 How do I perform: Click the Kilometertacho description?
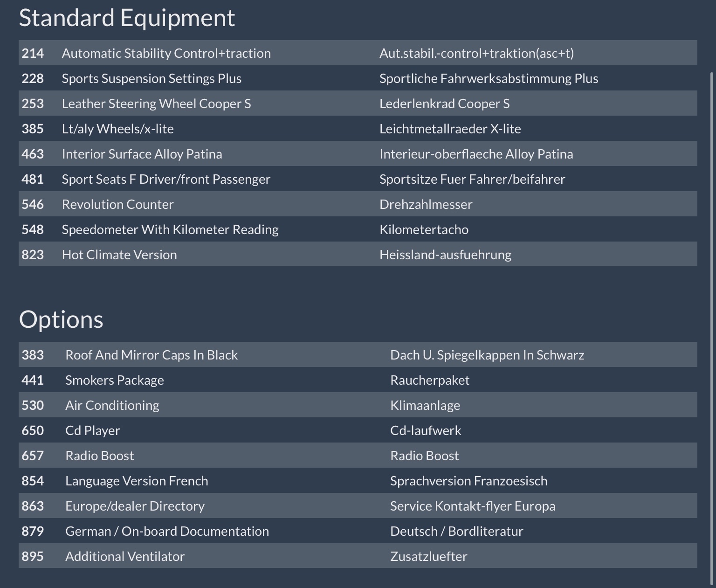click(424, 229)
